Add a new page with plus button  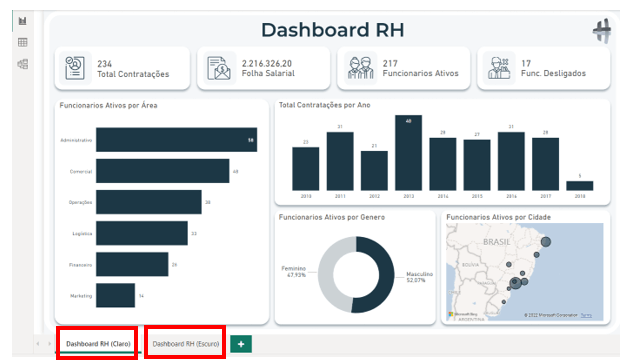(241, 344)
